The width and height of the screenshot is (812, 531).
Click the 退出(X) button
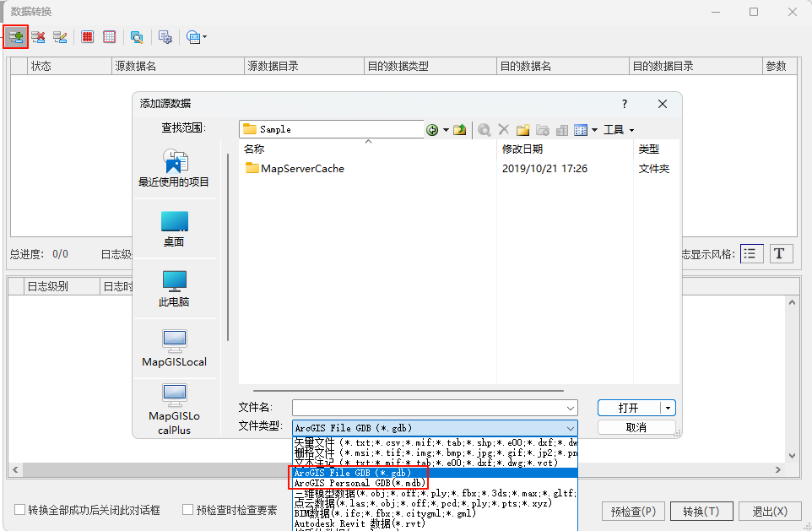click(x=770, y=512)
